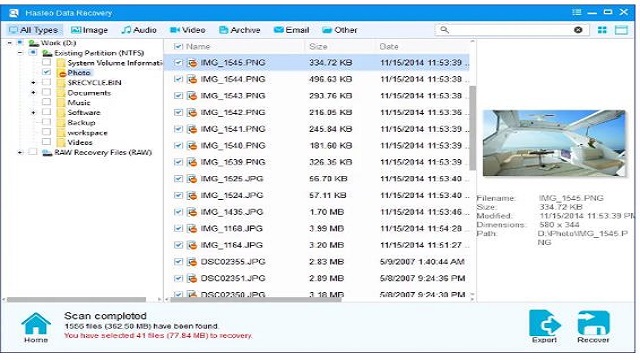
Task: Click the $RECYCLE.BIN folder icon
Action: point(61,83)
